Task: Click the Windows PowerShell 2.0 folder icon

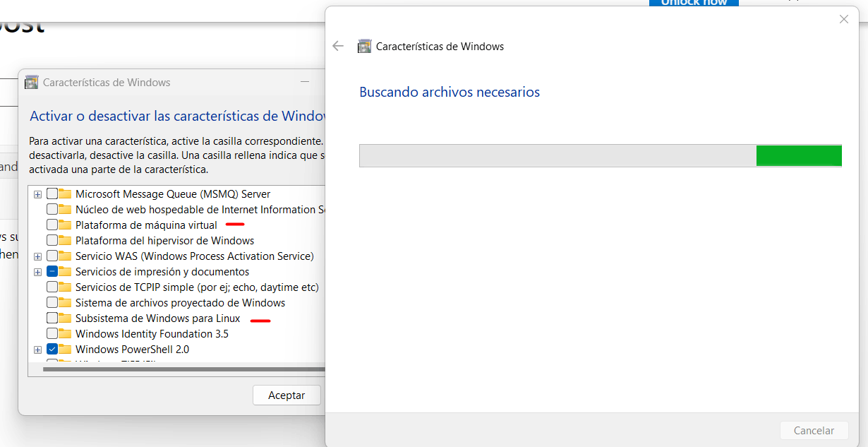Action: pos(66,350)
